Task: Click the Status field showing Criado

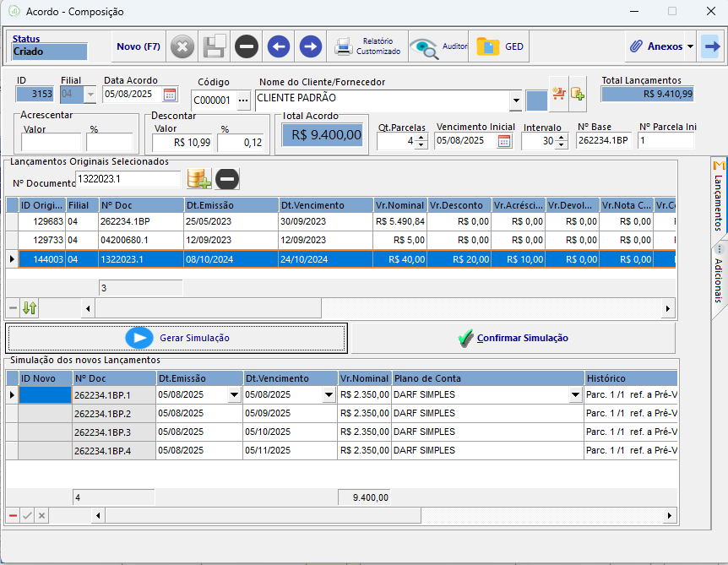Action: tap(49, 52)
